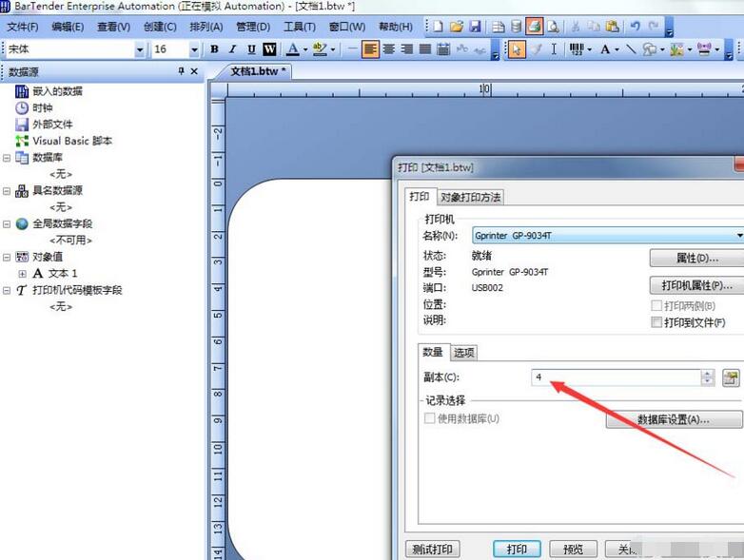Open the 文件(F) menu

[23, 27]
